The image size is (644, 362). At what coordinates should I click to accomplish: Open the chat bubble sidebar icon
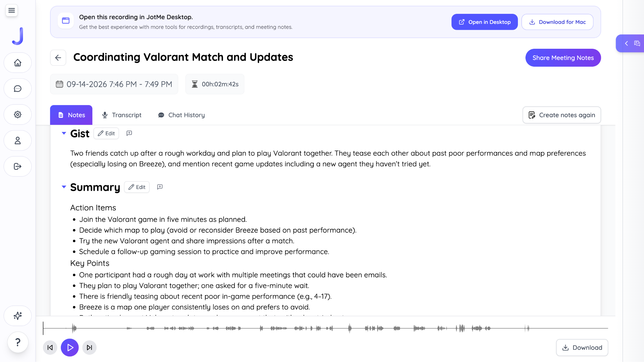[18, 89]
